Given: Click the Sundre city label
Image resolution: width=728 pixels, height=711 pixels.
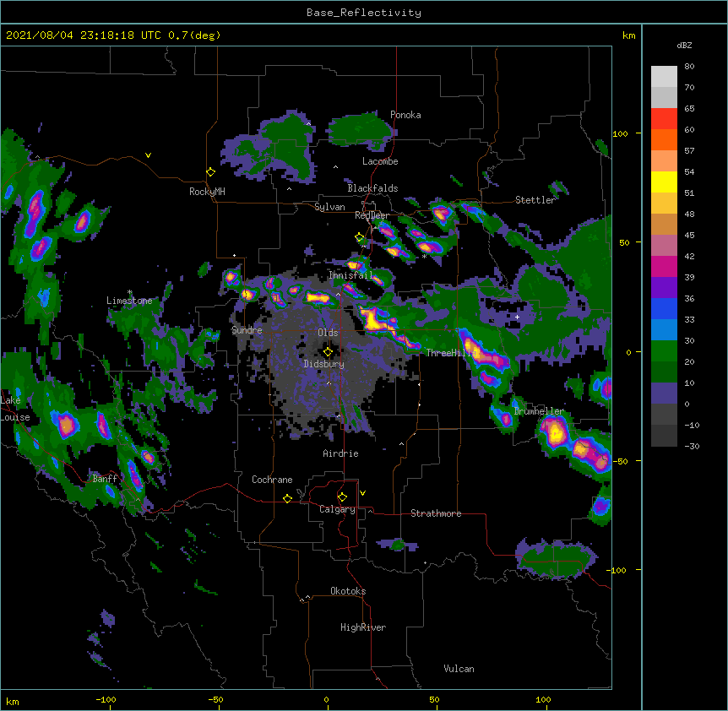Looking at the screenshot, I should click(247, 330).
